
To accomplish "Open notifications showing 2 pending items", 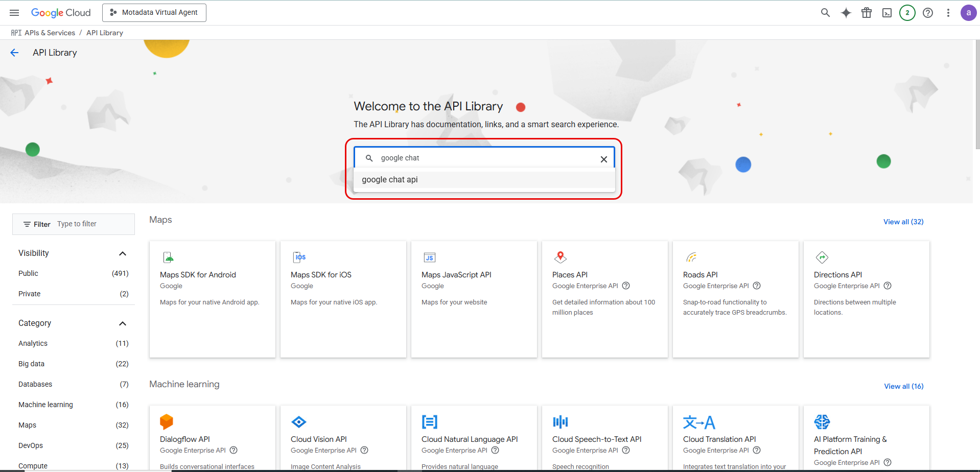I will click(907, 12).
